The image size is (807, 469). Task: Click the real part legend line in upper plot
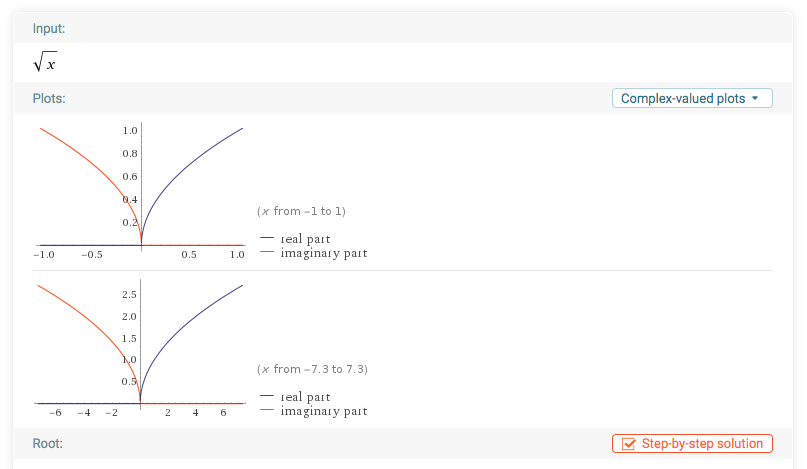click(x=266, y=239)
